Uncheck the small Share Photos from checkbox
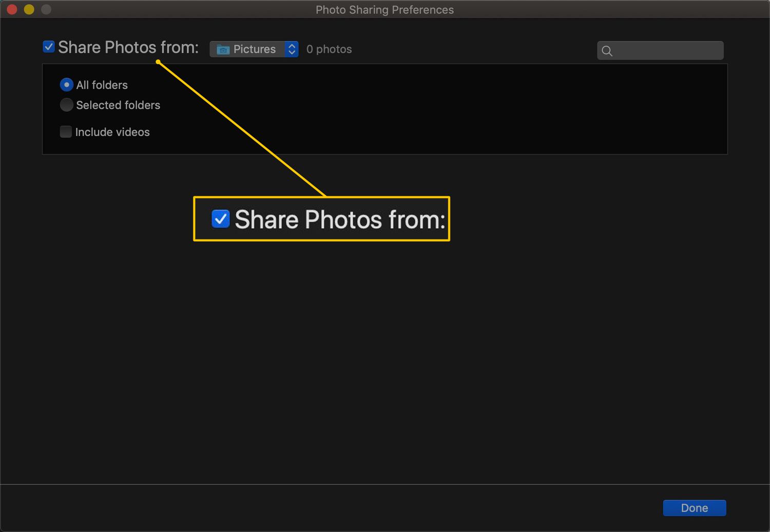The height and width of the screenshot is (532, 770). click(x=49, y=47)
